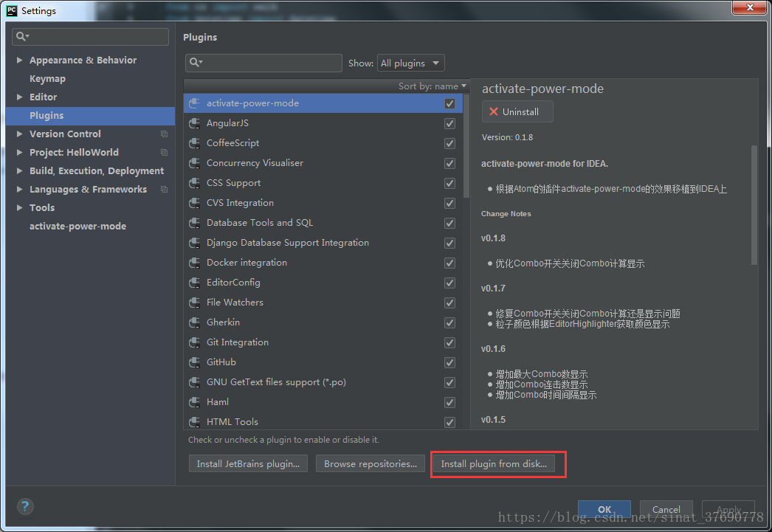Click the EditorConfig plugin icon

coord(194,283)
